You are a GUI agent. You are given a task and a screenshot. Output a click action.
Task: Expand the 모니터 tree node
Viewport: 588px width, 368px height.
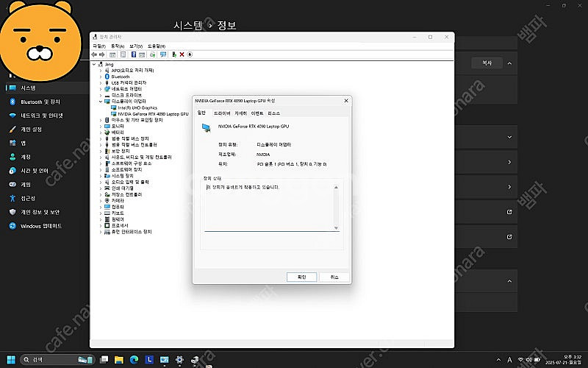(101, 126)
